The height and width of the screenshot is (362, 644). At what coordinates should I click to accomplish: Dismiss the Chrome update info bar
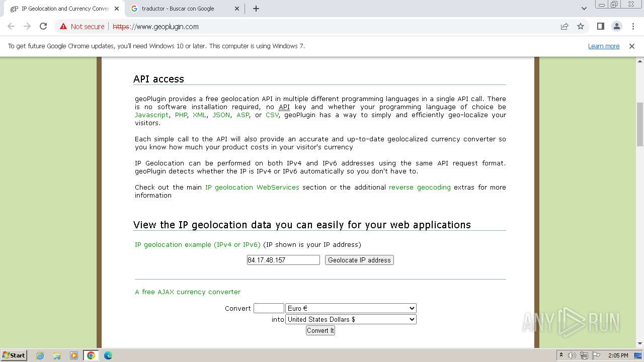pyautogui.click(x=632, y=46)
